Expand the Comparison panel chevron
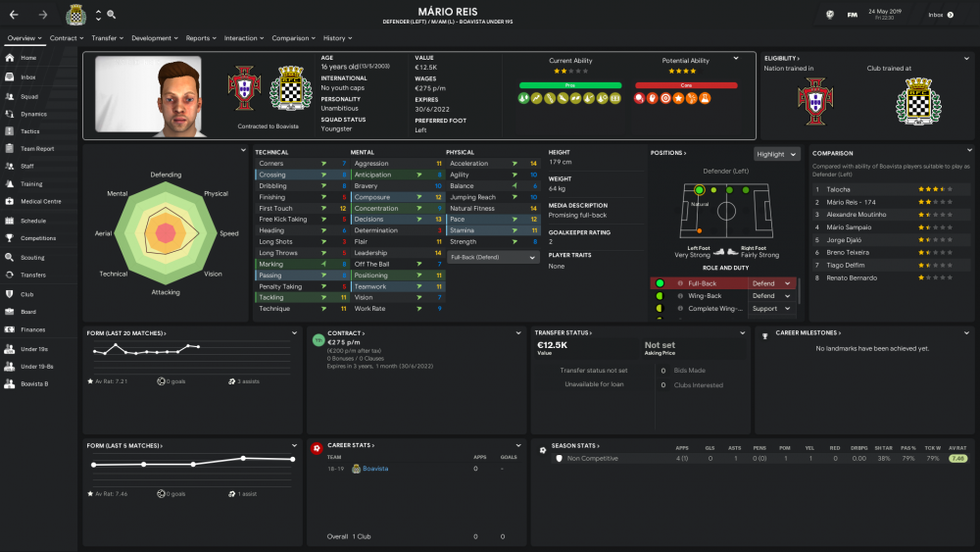This screenshot has height=552, width=980. pyautogui.click(x=969, y=150)
